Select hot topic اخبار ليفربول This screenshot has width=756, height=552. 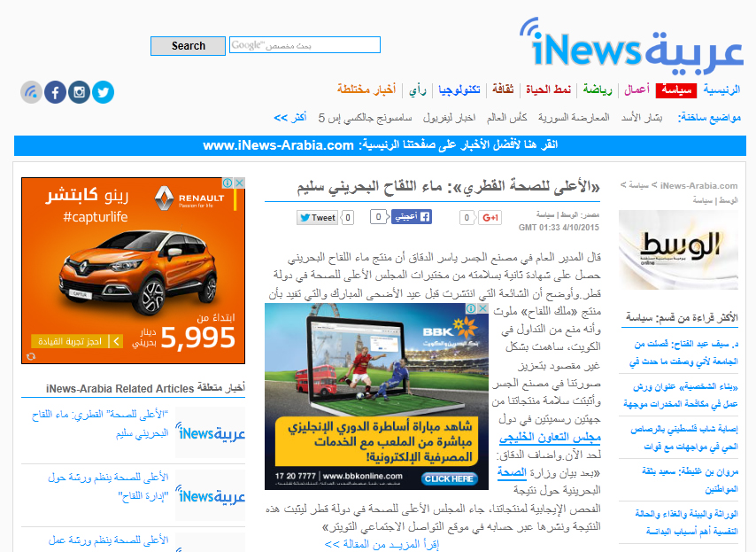point(449,118)
